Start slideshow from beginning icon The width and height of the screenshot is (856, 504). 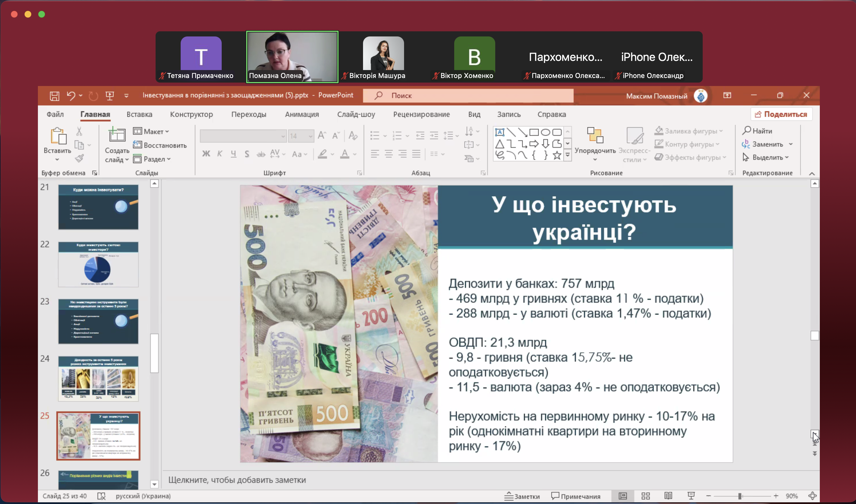tap(109, 96)
